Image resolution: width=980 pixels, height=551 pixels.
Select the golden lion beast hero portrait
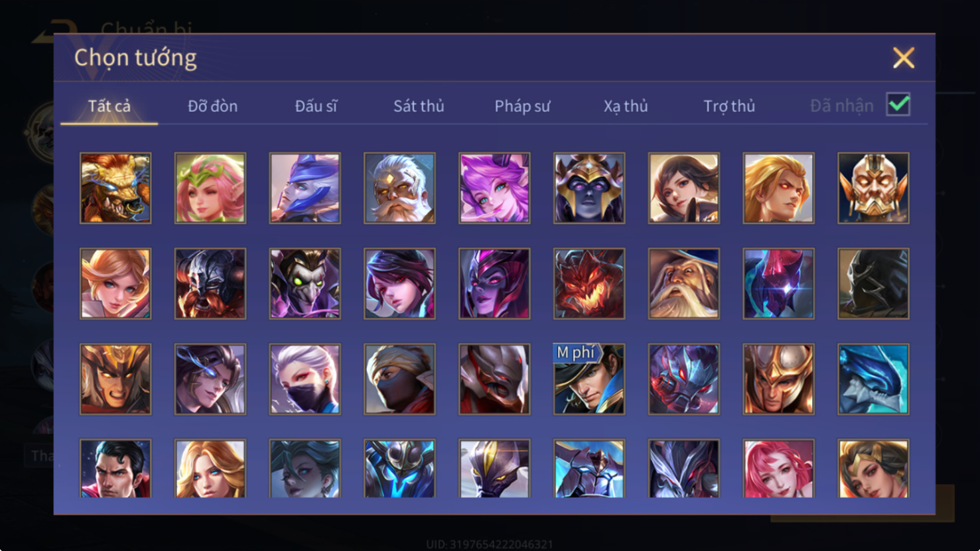pos(115,188)
